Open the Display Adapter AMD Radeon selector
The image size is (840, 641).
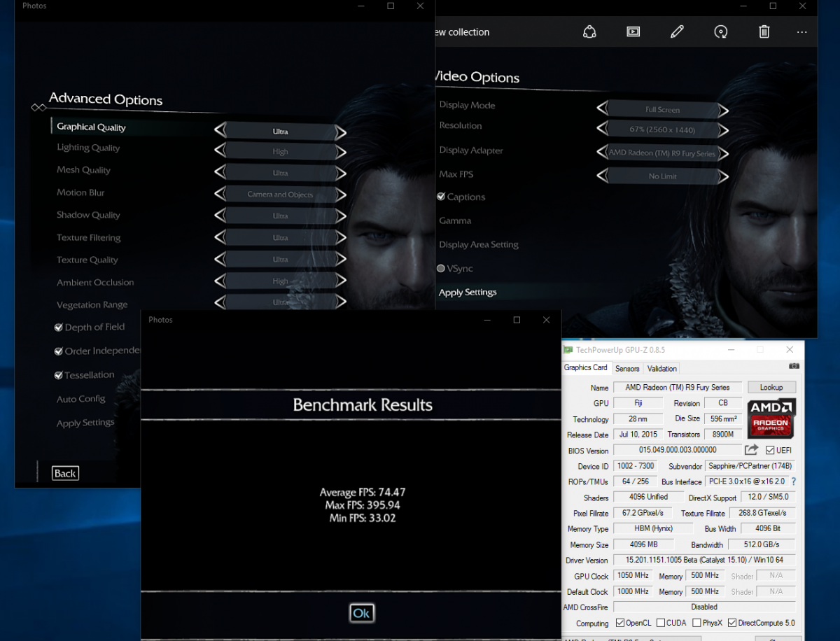pos(662,153)
